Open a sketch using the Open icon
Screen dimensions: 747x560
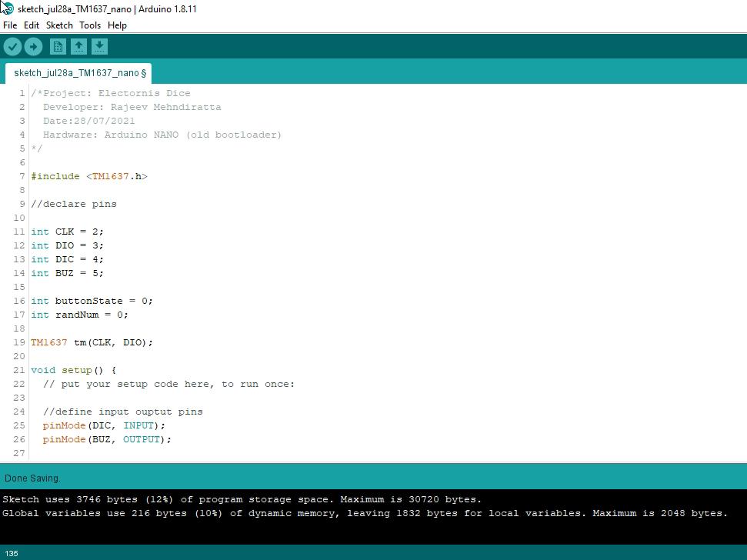point(78,47)
